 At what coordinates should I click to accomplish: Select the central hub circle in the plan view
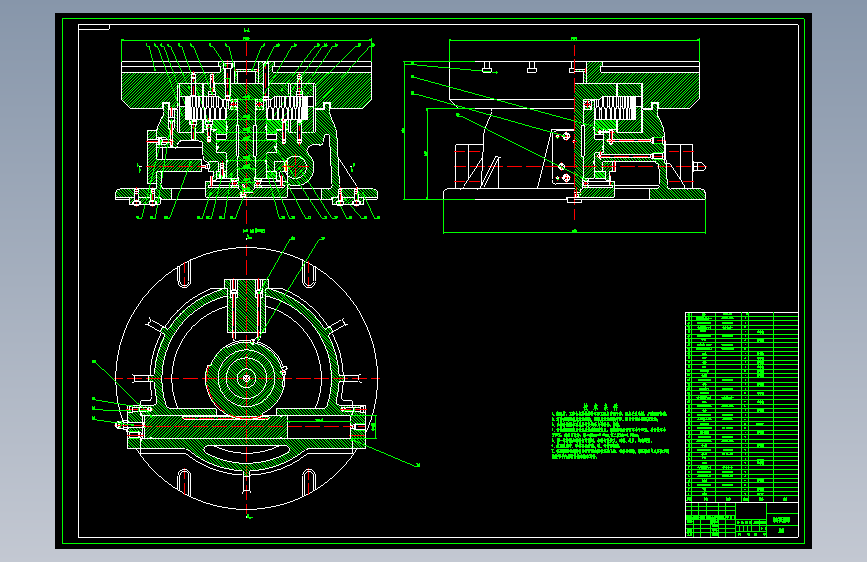246,378
